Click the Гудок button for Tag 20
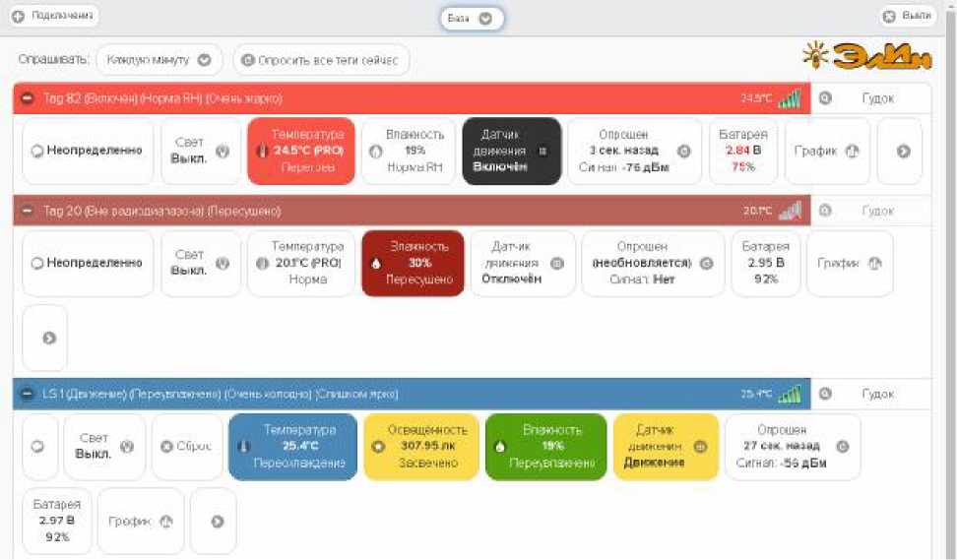The width and height of the screenshot is (957, 560). click(x=871, y=211)
